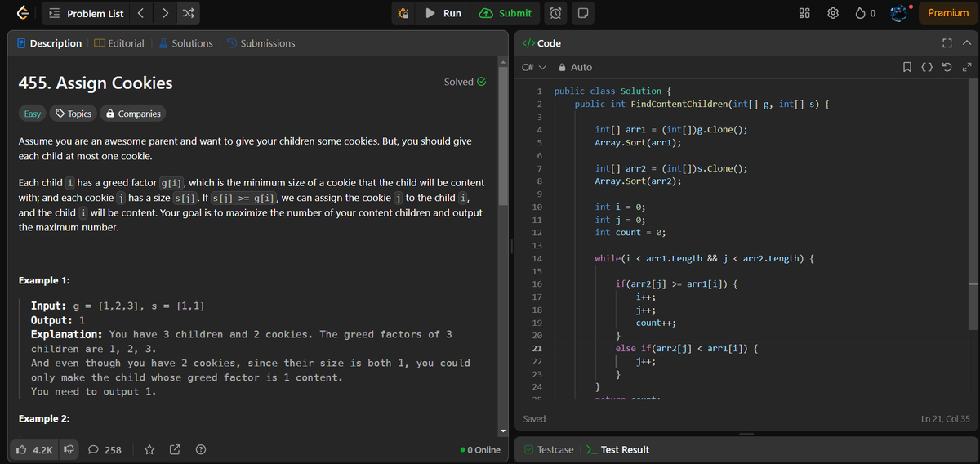This screenshot has height=464, width=980.
Task: Switch to the Editorial tab
Action: click(x=119, y=43)
